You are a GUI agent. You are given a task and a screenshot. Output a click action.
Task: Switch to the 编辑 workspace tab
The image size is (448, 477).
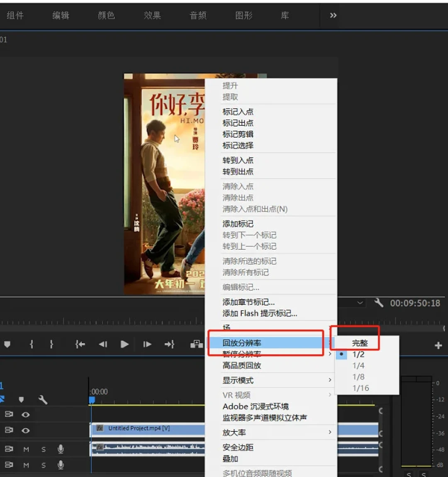click(x=61, y=15)
